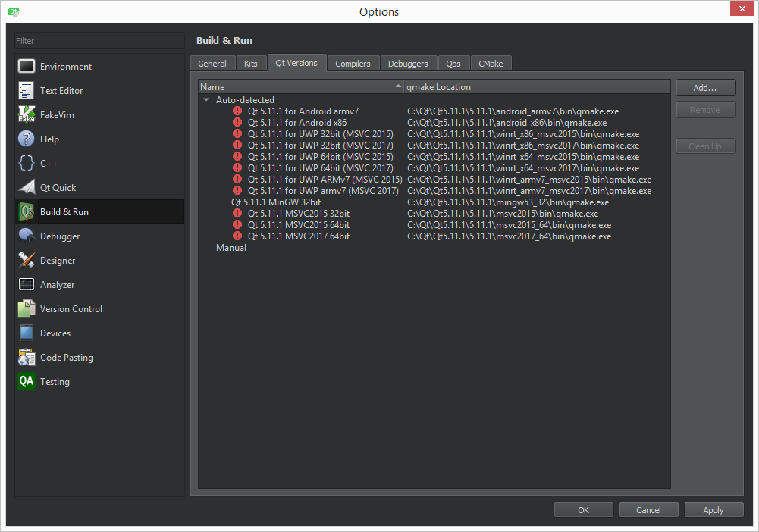Collapse the Auto-detected tree group
Viewport: 759px width, 532px height.
click(x=206, y=100)
